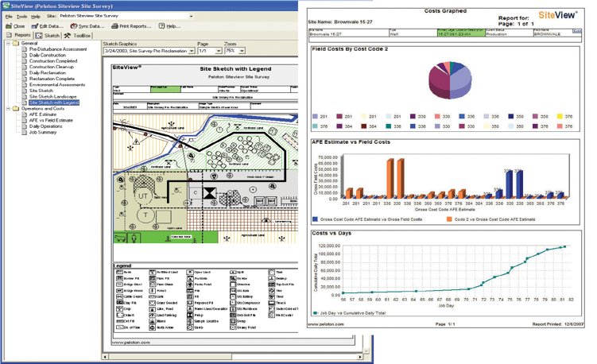The height and width of the screenshot is (364, 597).
Task: Select the Site Sketch report
Action: point(41,91)
